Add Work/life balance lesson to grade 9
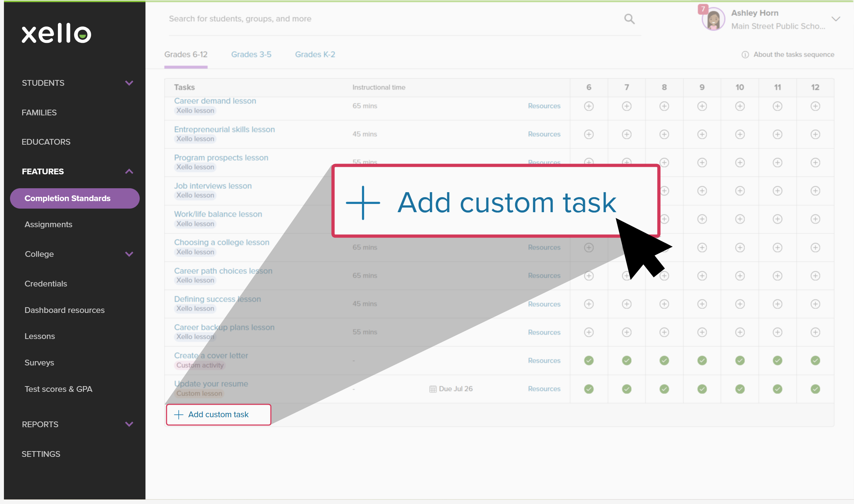The height and width of the screenshot is (504, 854). [702, 219]
